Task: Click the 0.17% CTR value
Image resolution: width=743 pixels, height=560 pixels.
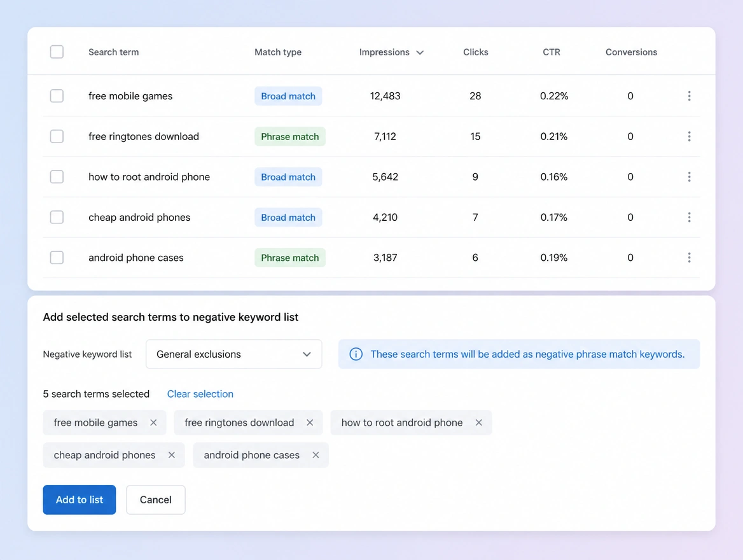Action: click(x=554, y=217)
